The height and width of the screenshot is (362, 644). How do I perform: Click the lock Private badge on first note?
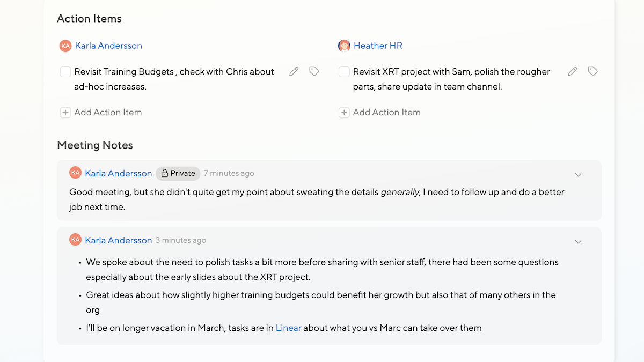(x=178, y=173)
